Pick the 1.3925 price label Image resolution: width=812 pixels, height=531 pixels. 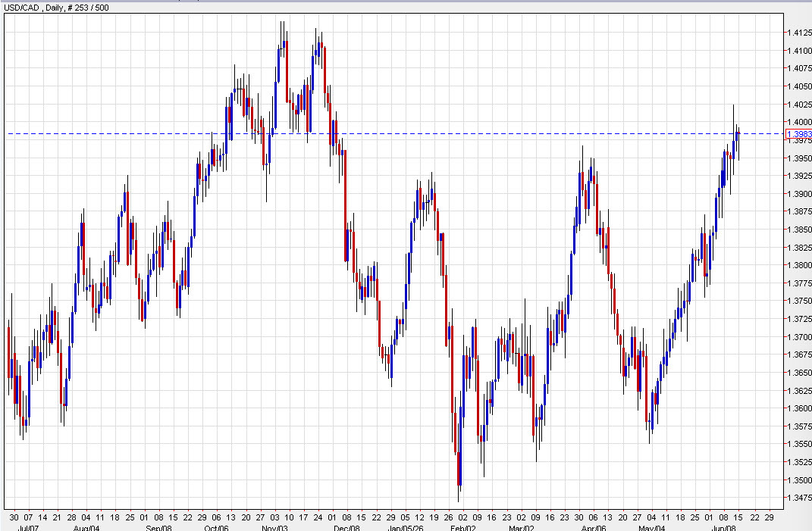(x=799, y=176)
